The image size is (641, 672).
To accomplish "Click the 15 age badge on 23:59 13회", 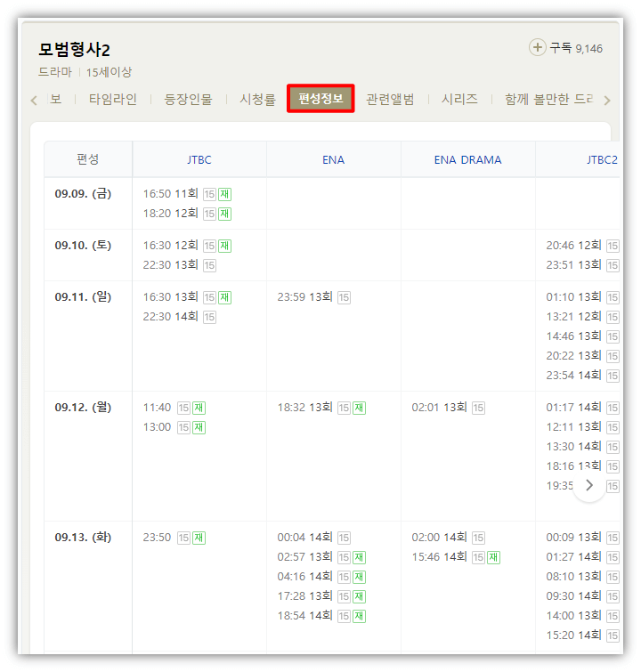I will tap(344, 297).
